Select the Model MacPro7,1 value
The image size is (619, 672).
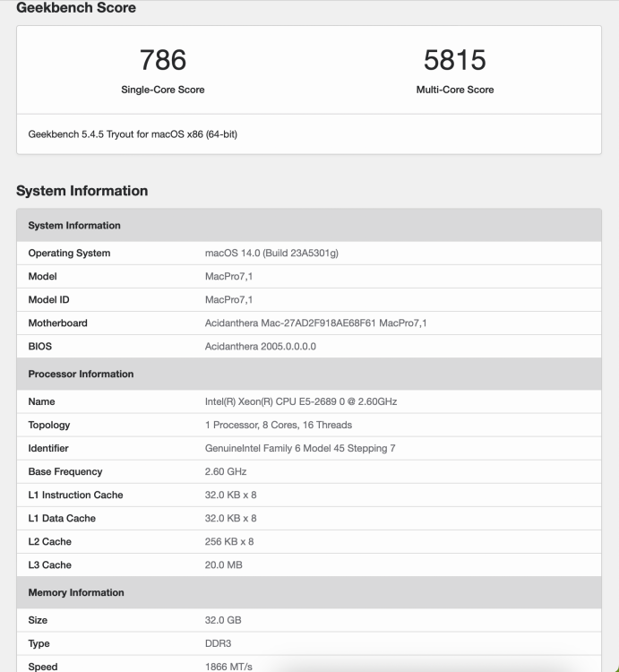[x=228, y=277]
